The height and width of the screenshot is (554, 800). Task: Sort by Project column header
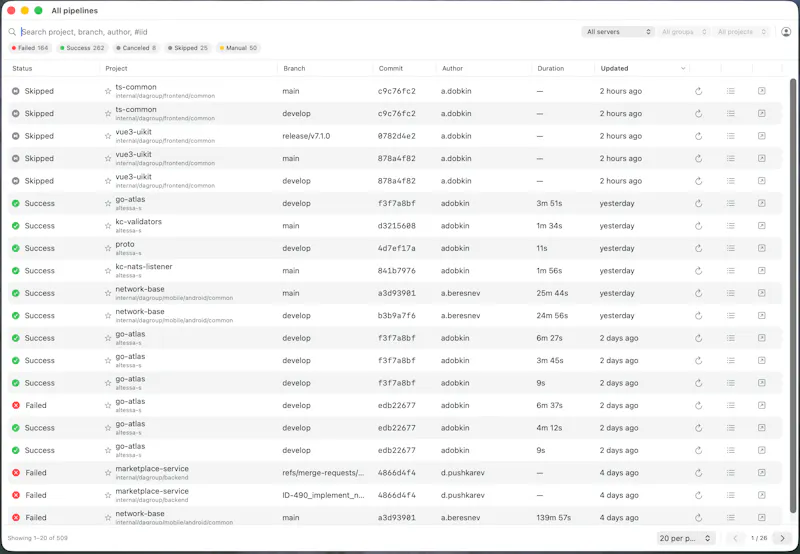pos(116,68)
